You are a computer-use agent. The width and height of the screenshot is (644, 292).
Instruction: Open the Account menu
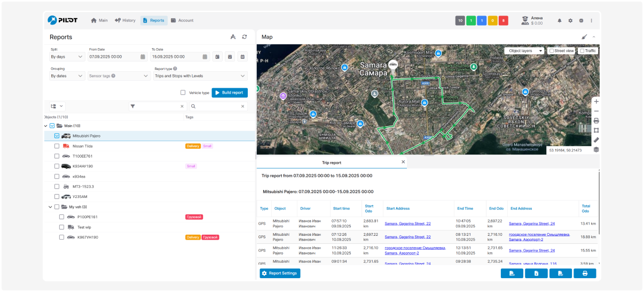182,20
